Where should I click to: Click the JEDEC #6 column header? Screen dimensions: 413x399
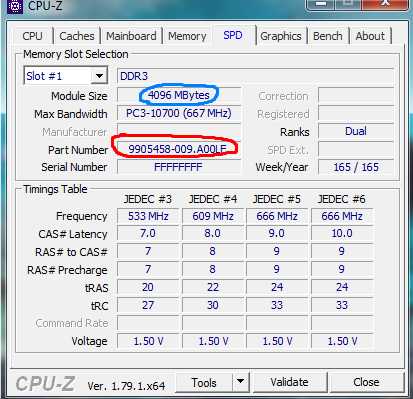(x=342, y=199)
